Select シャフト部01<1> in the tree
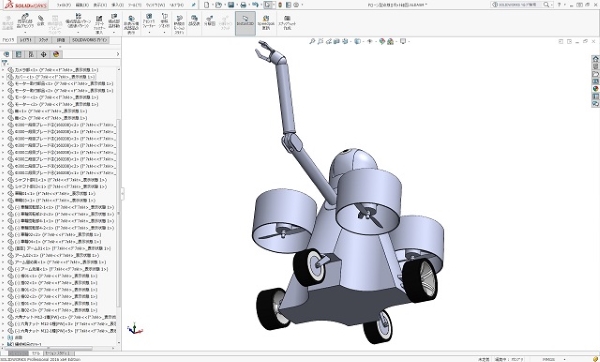This screenshot has height=362, width=600. point(57,180)
